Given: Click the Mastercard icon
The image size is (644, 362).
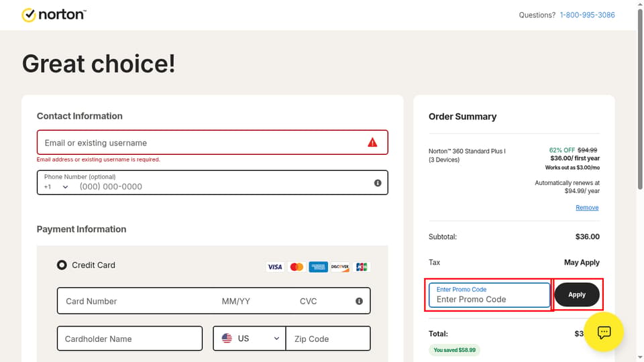Looking at the screenshot, I should 297,267.
